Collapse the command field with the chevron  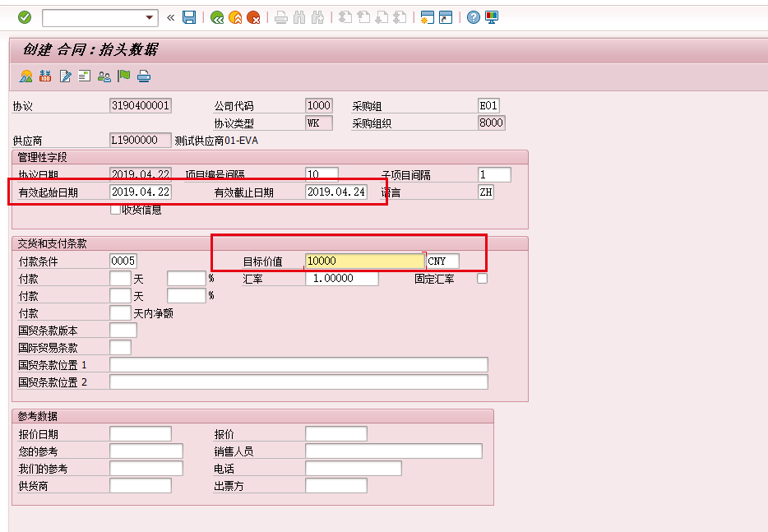[x=169, y=16]
